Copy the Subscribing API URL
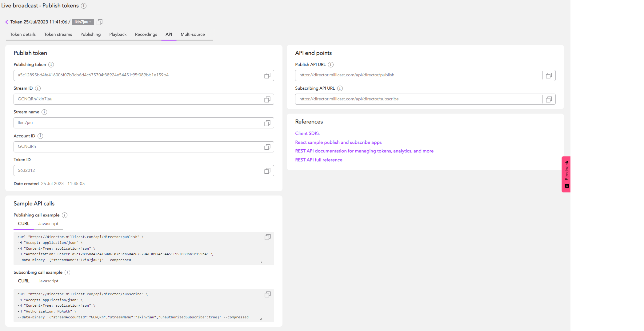This screenshot has width=644, height=331. pos(549,99)
